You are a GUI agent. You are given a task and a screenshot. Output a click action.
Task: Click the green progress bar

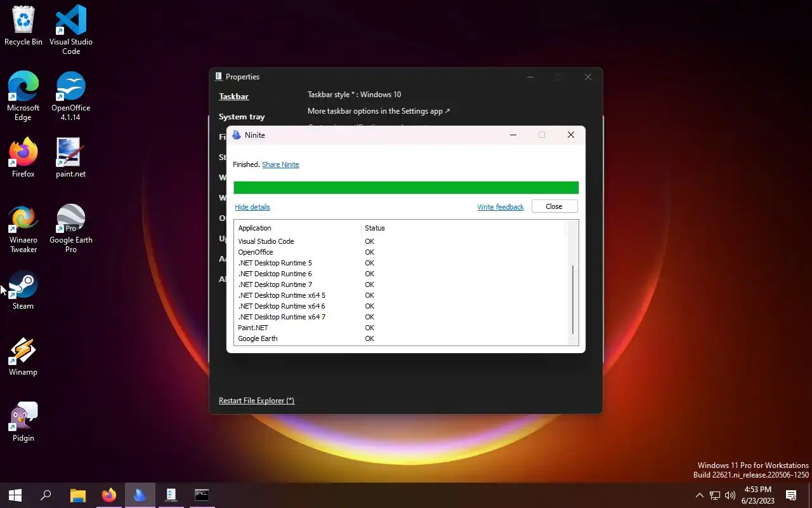tap(406, 187)
